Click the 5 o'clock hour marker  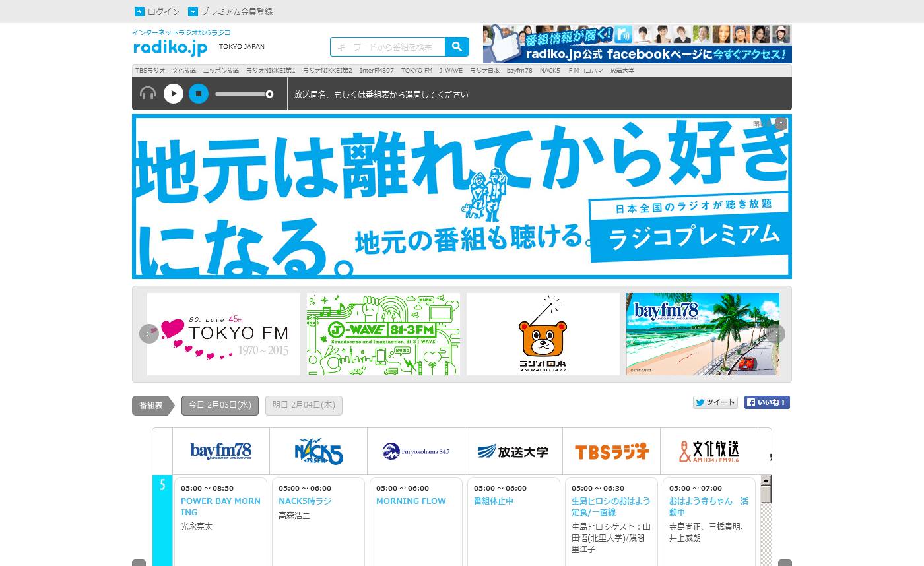click(162, 485)
